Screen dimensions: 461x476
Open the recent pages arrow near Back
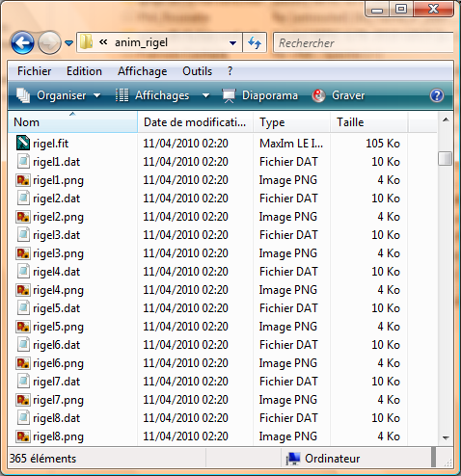pos(68,42)
